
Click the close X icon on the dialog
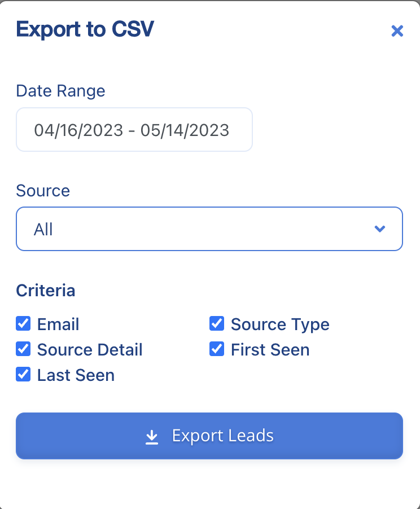click(397, 31)
